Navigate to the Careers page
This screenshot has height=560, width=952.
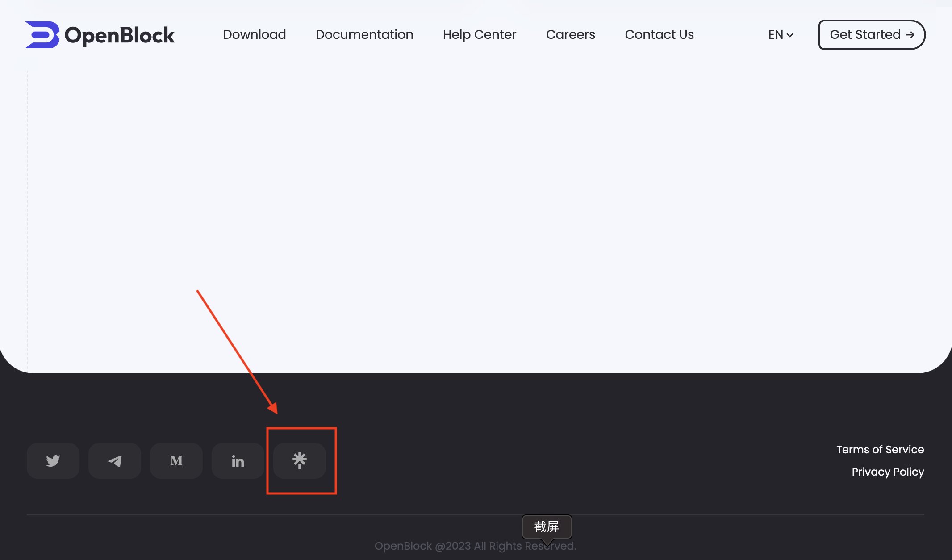tap(571, 34)
